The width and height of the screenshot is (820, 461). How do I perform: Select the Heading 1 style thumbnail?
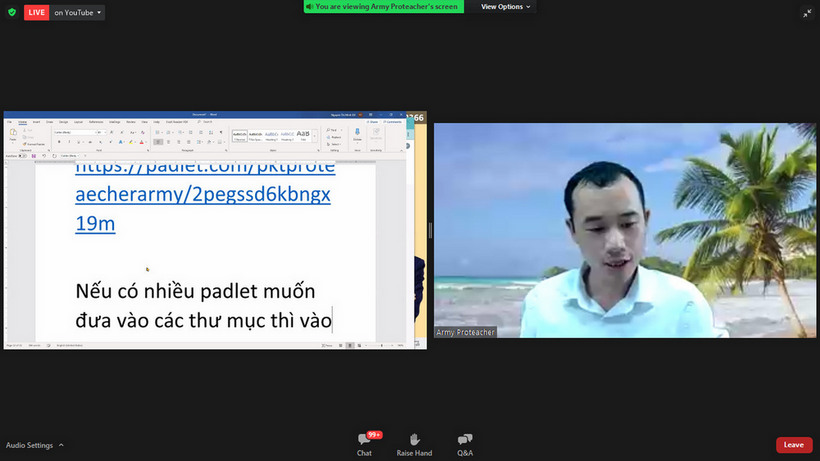pos(271,136)
